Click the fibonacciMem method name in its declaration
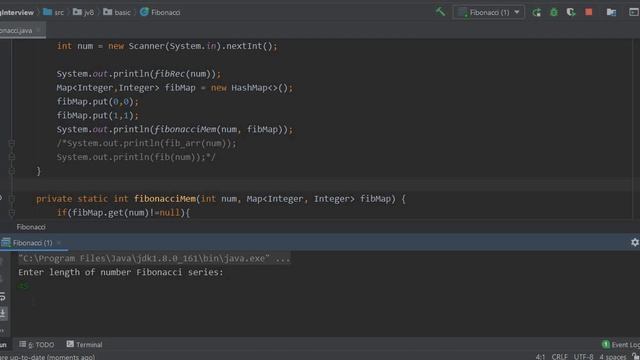This screenshot has height=360, width=640. 165,199
